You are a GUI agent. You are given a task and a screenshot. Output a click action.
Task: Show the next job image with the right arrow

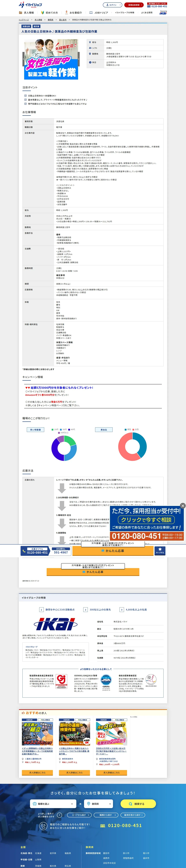[79, 59]
